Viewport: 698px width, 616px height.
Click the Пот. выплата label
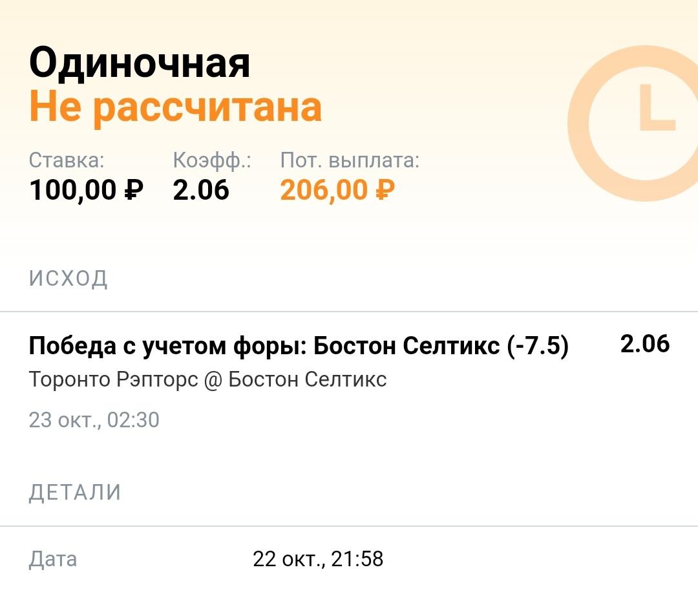coord(350,160)
